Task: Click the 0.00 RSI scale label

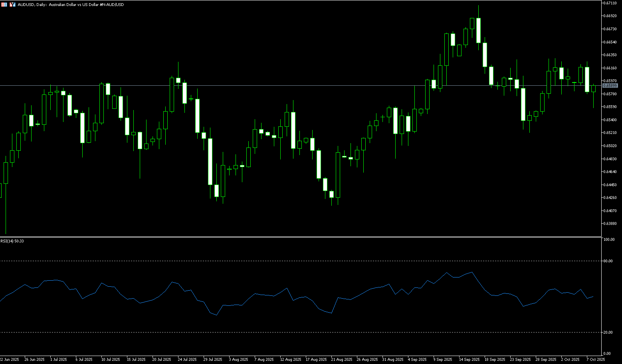Action: [607, 354]
